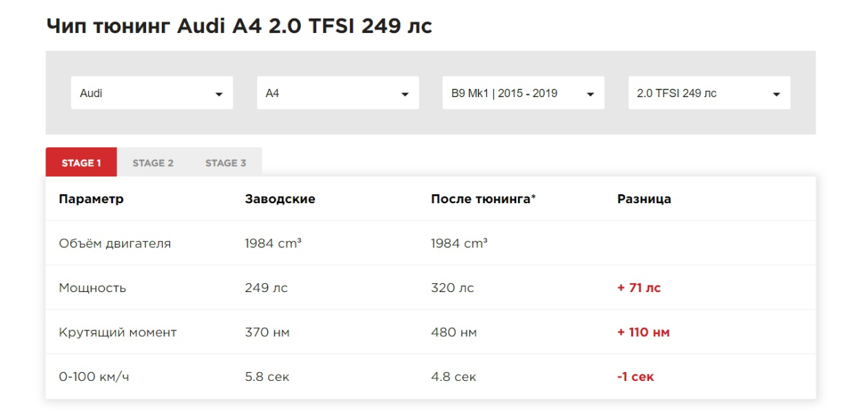This screenshot has width=868, height=414.
Task: Click the arrow beside 2.0 TFSI 249 лс
Action: (776, 94)
